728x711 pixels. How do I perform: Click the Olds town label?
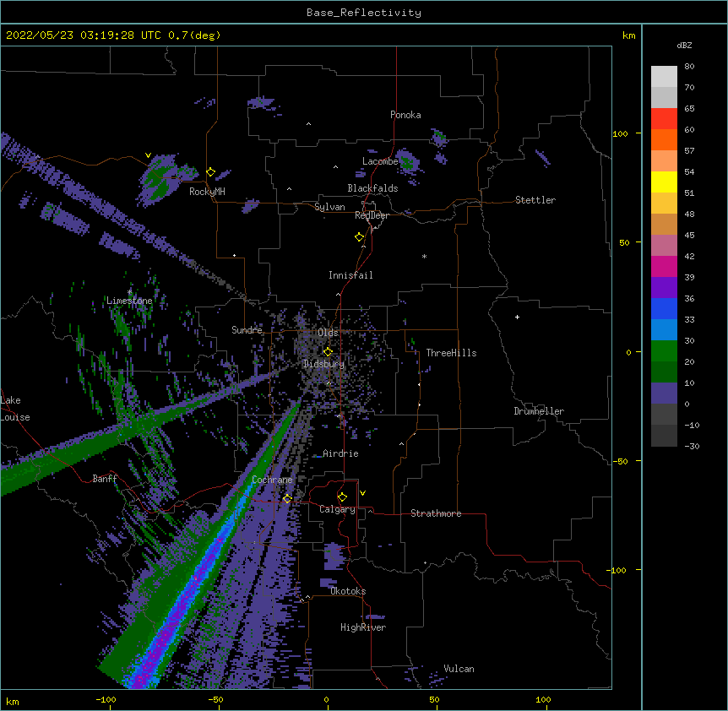(328, 333)
